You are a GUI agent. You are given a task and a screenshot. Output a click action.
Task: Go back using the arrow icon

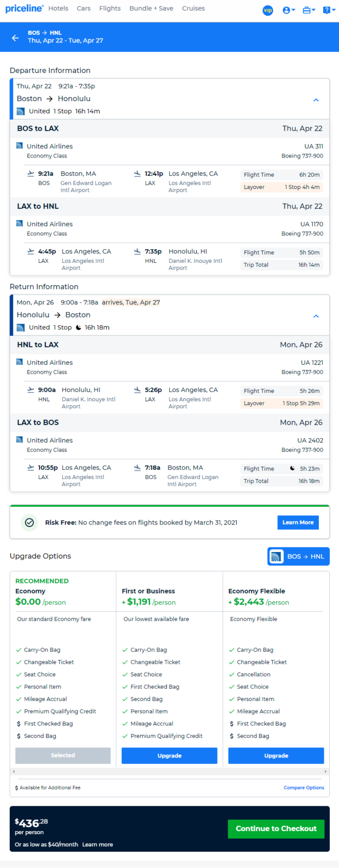tap(15, 37)
